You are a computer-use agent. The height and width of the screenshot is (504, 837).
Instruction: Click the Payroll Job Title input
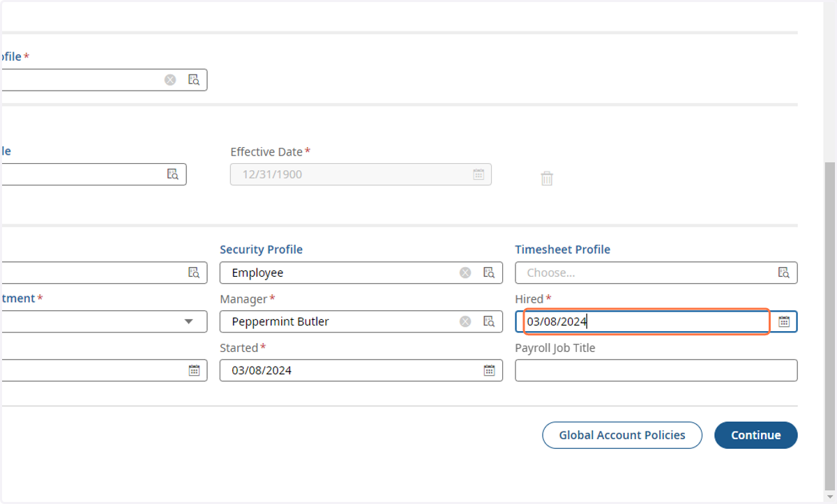coord(656,370)
